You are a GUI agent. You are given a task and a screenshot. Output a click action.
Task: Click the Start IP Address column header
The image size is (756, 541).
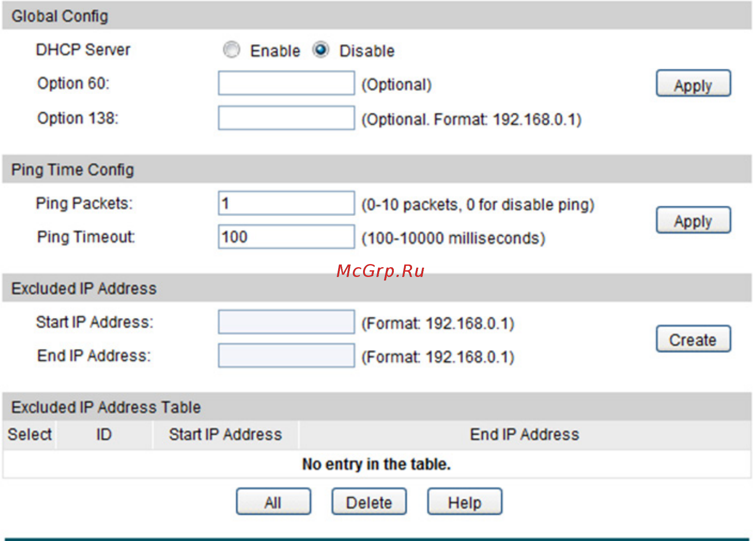[226, 435]
